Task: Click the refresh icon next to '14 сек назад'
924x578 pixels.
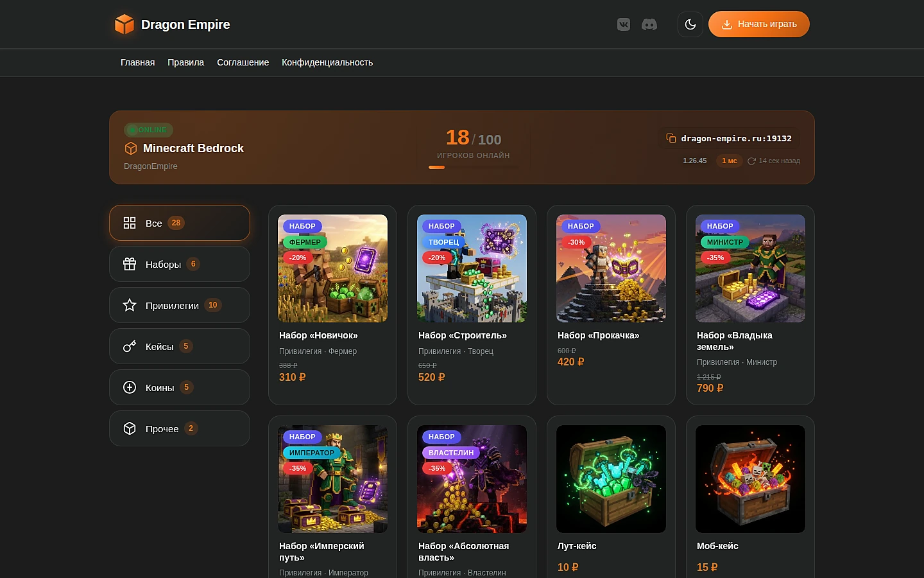Action: (x=751, y=161)
